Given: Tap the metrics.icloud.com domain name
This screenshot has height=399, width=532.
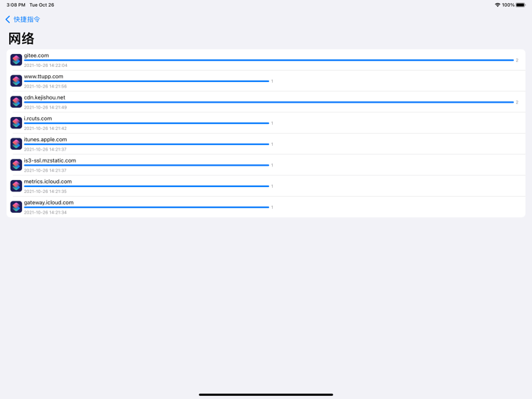Looking at the screenshot, I should (48, 182).
